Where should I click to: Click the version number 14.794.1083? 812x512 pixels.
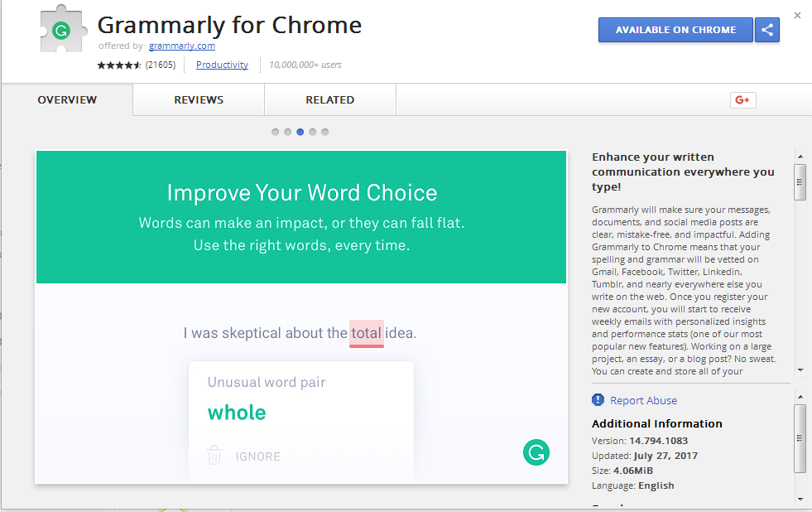pos(658,441)
